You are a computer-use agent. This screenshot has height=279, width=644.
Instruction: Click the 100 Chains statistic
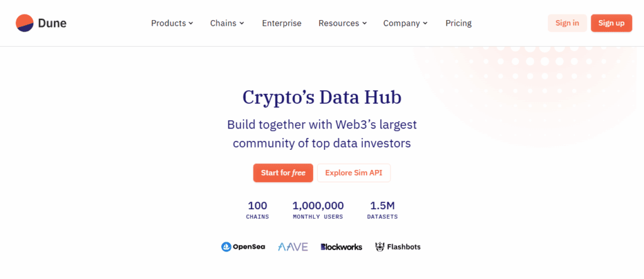click(257, 210)
